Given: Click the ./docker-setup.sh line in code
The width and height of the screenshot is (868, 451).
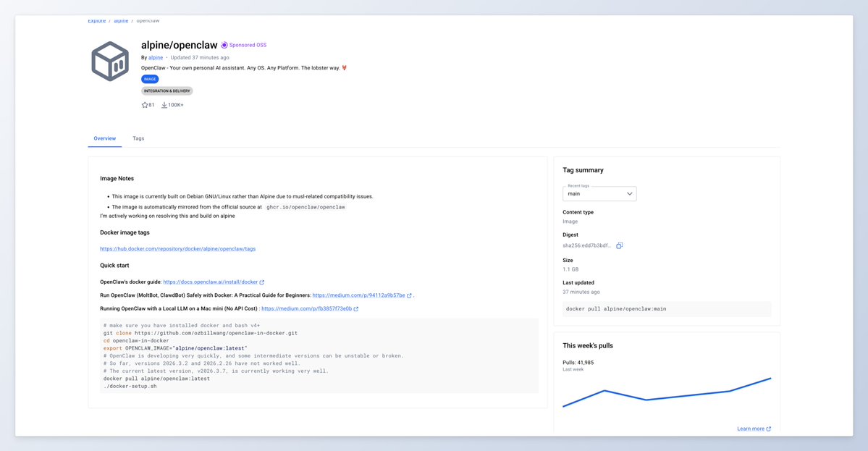Looking at the screenshot, I should click(130, 387).
